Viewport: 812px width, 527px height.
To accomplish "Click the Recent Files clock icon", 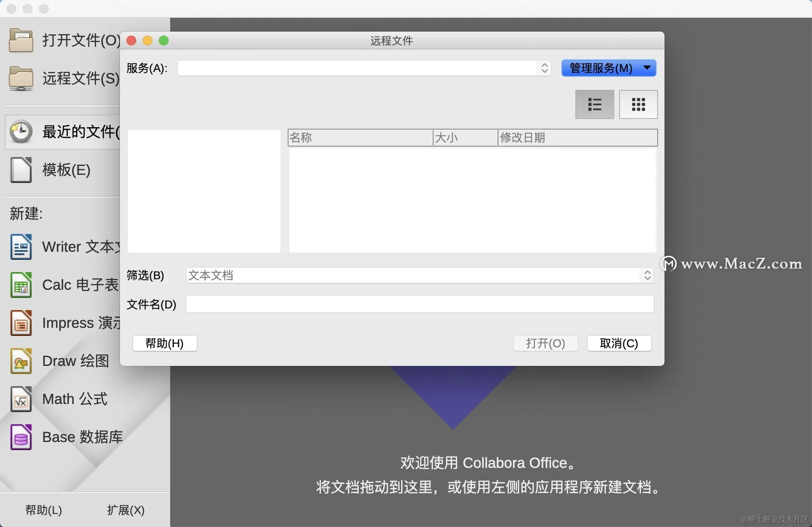I will coord(21,132).
